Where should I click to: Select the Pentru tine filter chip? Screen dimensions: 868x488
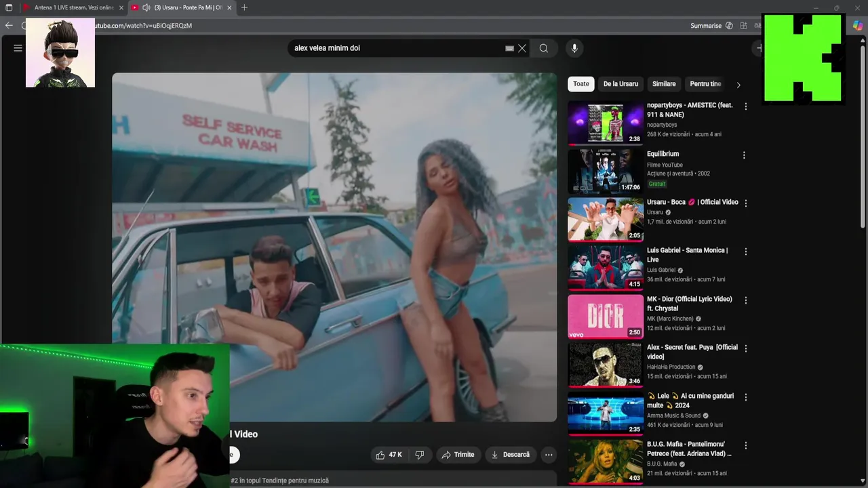click(705, 84)
